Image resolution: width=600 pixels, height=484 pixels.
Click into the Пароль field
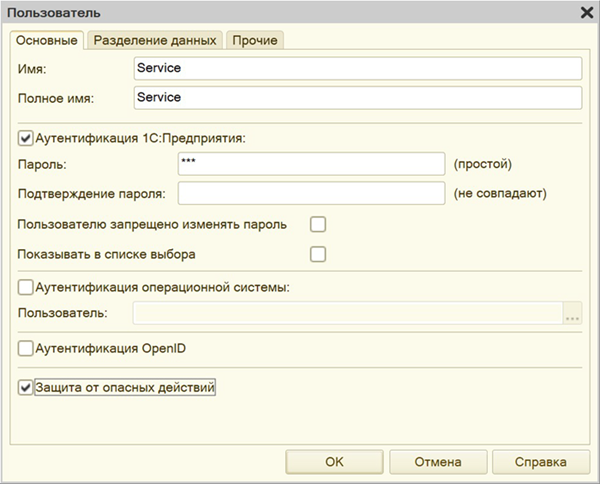310,164
